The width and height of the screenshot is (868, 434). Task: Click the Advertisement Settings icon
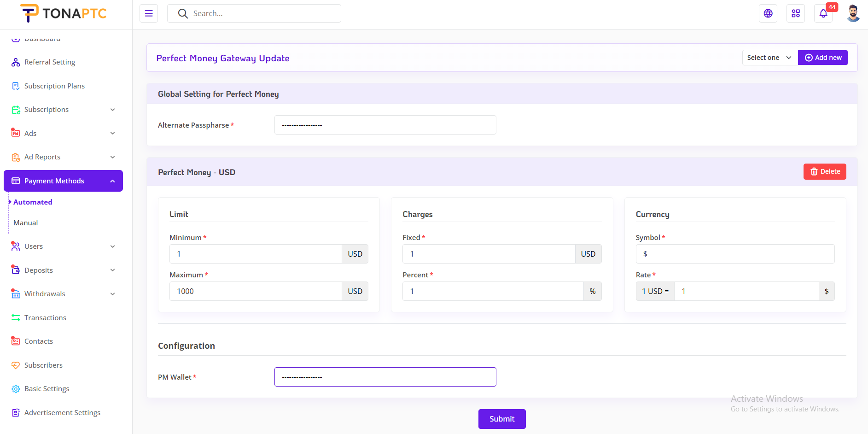[16, 413]
